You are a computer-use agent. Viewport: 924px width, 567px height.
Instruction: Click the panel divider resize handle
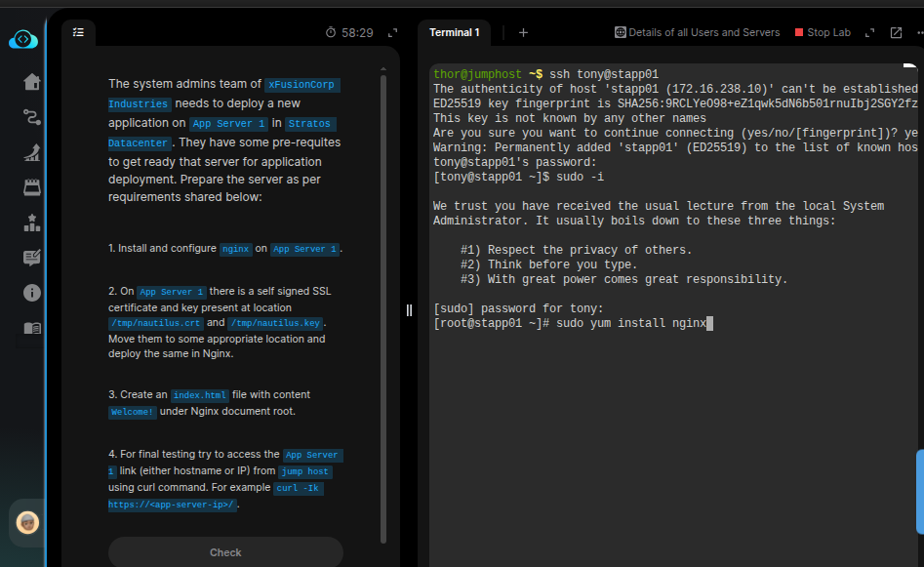409,310
